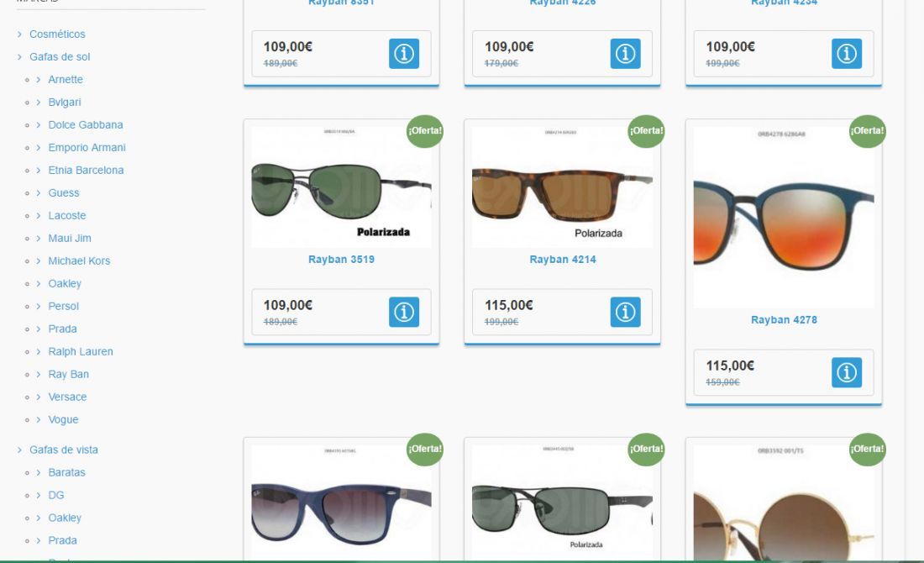The width and height of the screenshot is (924, 563).
Task: Click the 115,00€ price on Rayban 4214
Action: tap(508, 305)
